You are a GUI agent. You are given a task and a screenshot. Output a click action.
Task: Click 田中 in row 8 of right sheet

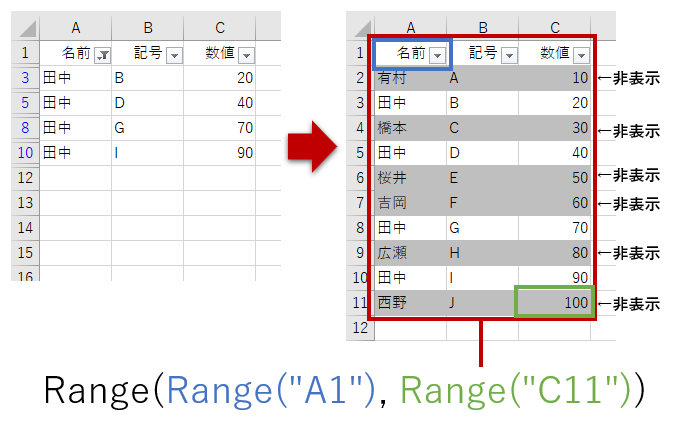[411, 228]
